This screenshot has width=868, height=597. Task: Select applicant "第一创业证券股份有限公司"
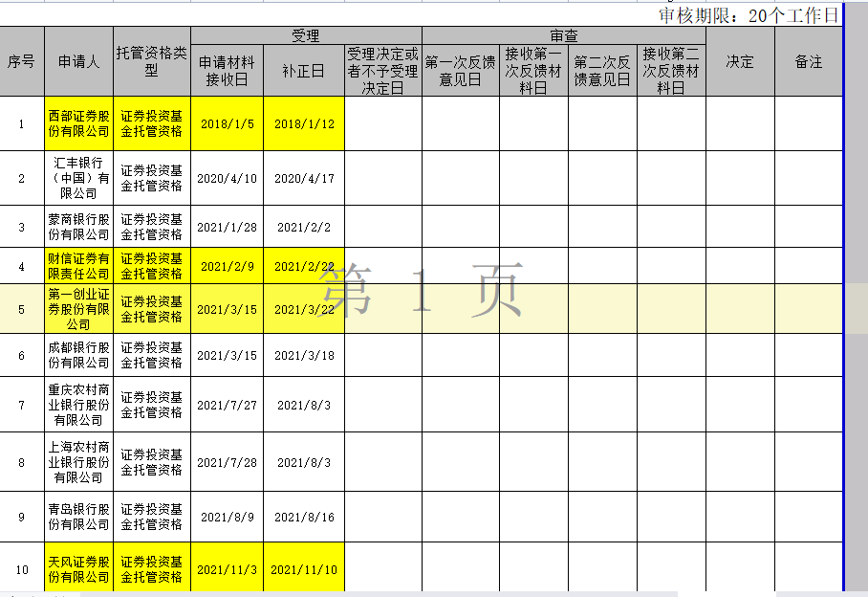click(78, 309)
